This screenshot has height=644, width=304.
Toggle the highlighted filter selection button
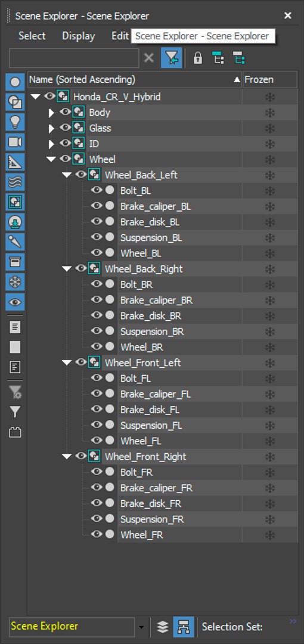tap(172, 58)
